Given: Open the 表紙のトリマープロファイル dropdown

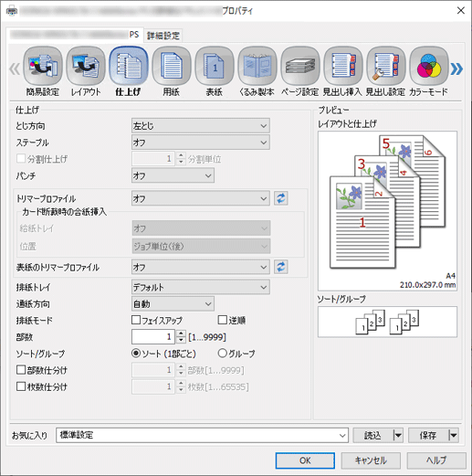Looking at the screenshot, I should pos(201,267).
